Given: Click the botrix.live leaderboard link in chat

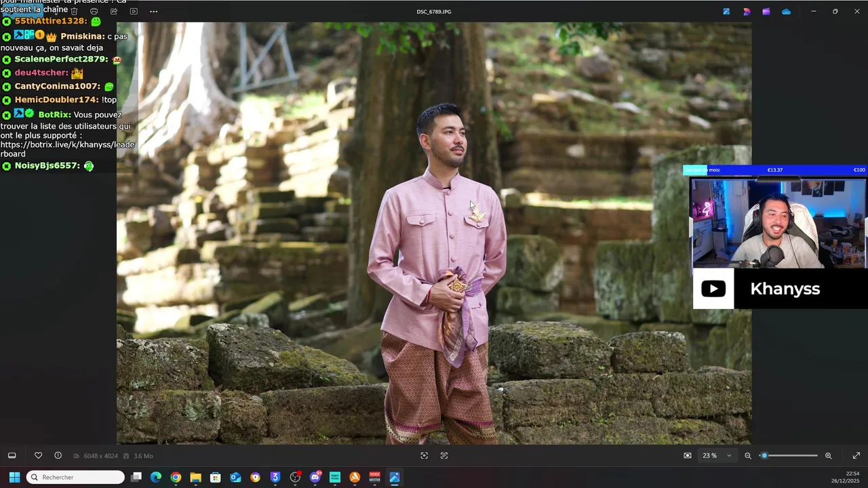Looking at the screenshot, I should (68, 149).
